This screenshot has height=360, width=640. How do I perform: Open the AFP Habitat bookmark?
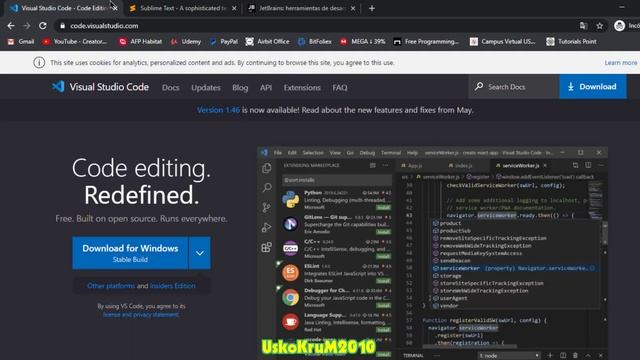pyautogui.click(x=140, y=42)
